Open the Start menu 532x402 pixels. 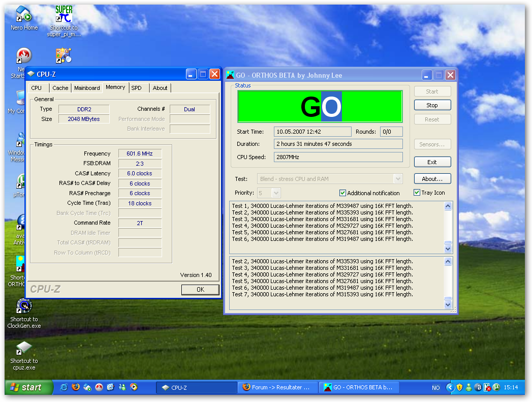28,387
